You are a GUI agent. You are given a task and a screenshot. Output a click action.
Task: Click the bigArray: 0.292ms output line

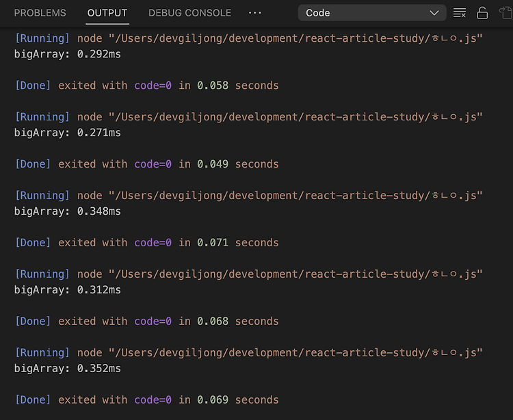pyautogui.click(x=68, y=54)
